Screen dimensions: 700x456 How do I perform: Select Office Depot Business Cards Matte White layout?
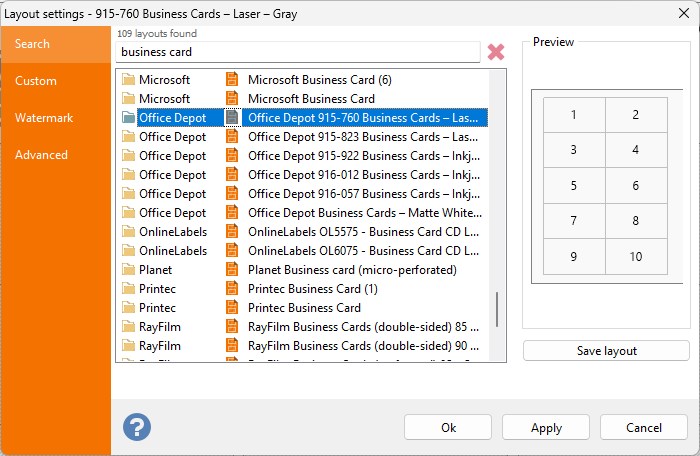[x=365, y=213]
